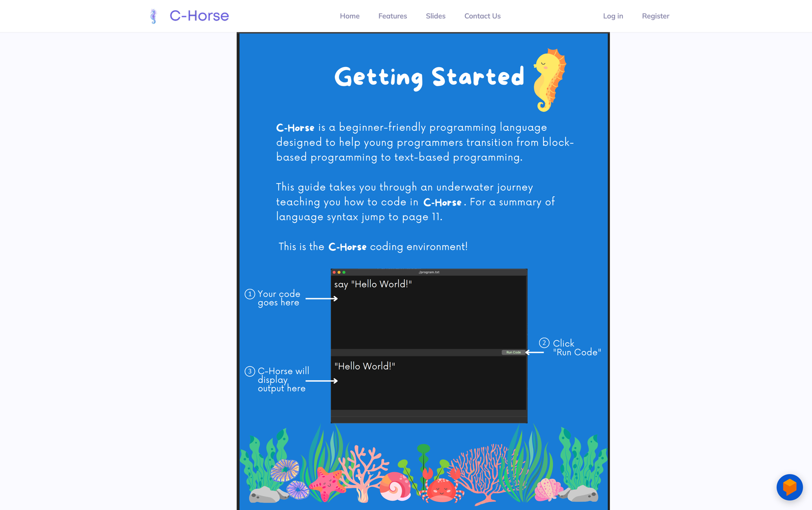Click the yellow minimize circle on the terminal
Screen dimensions: 812x510
(339, 272)
